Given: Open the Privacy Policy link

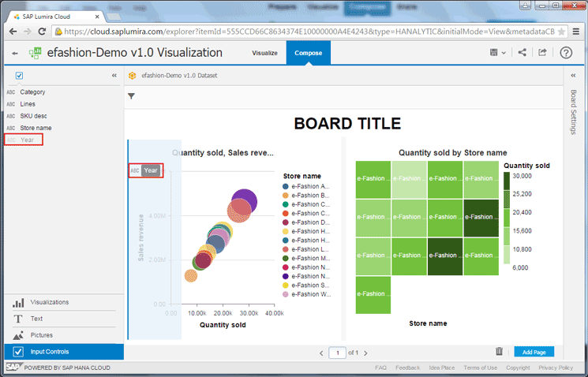Looking at the screenshot, I should [x=556, y=368].
